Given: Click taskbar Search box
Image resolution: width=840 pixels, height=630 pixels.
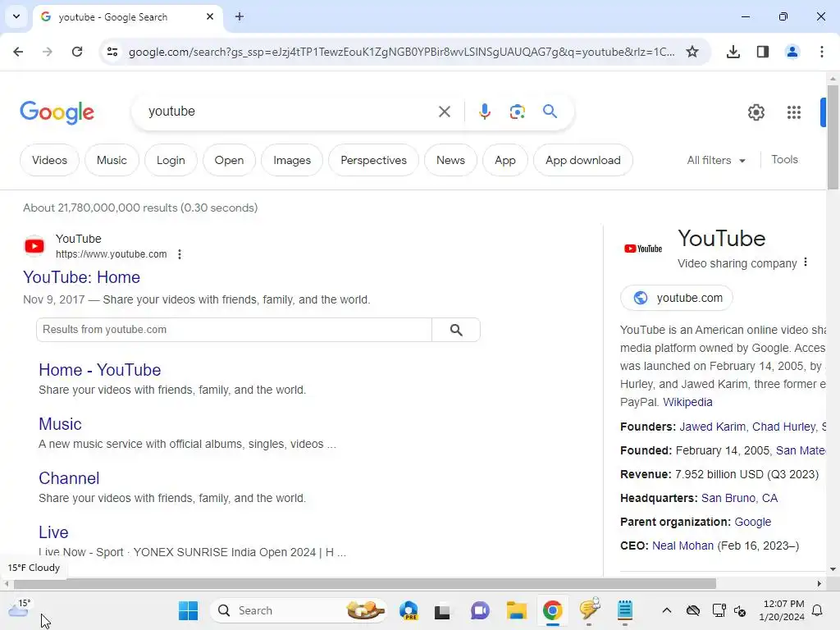Looking at the screenshot, I should pos(299,610).
